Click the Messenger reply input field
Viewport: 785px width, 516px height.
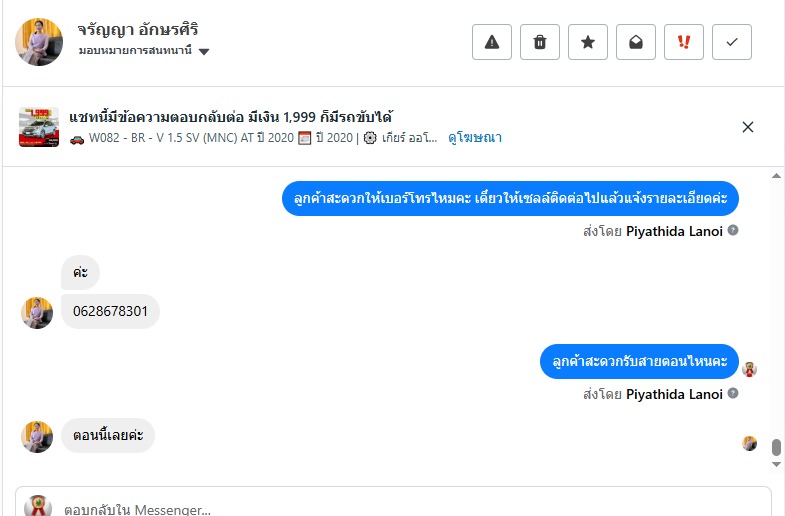(x=400, y=508)
